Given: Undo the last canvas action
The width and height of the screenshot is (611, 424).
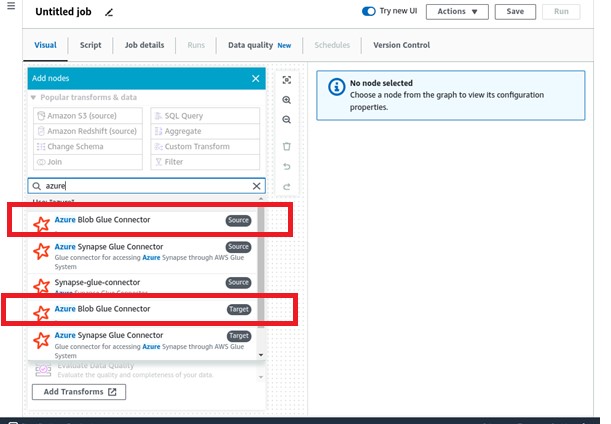Looking at the screenshot, I should [286, 167].
